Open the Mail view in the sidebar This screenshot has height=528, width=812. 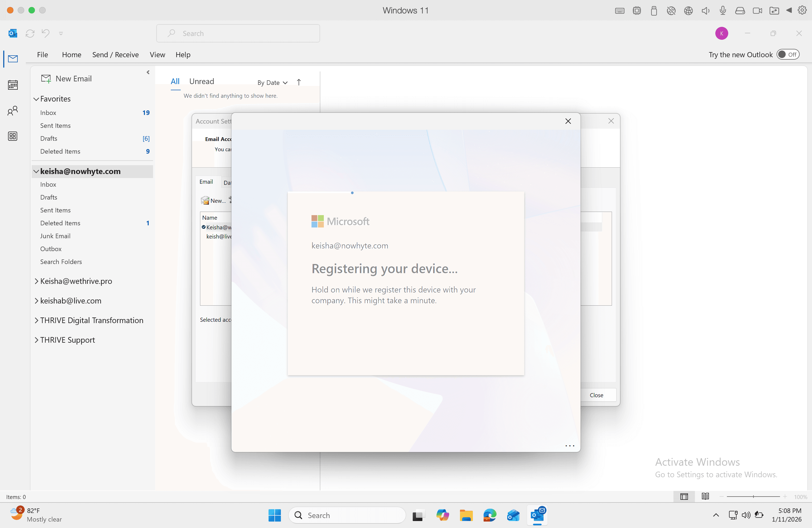click(x=13, y=59)
